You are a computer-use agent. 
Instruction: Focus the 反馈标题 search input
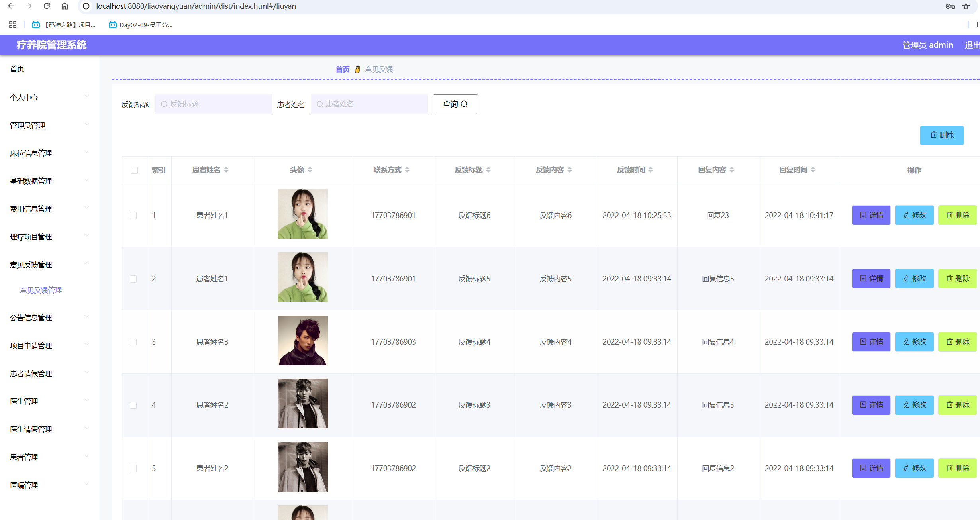(214, 104)
